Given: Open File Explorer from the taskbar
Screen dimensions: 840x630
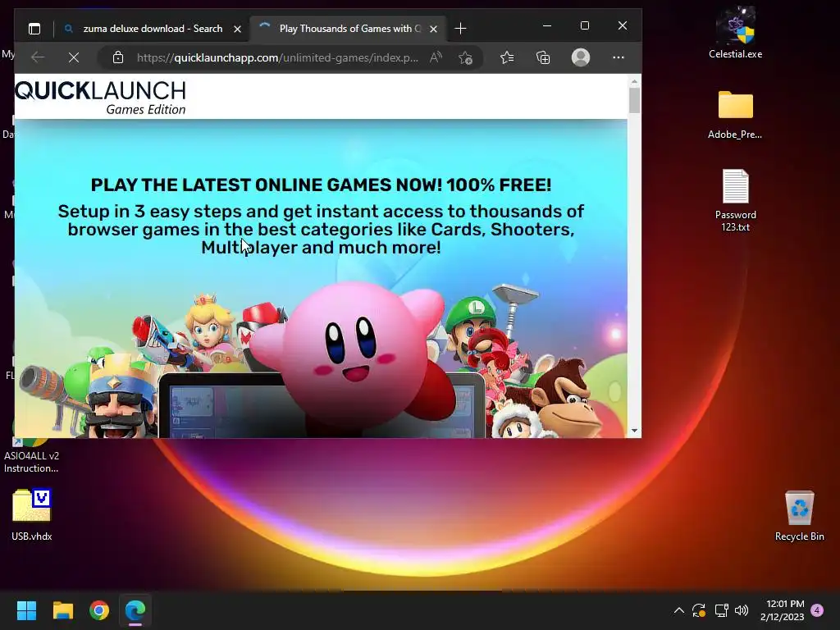Looking at the screenshot, I should (62, 610).
